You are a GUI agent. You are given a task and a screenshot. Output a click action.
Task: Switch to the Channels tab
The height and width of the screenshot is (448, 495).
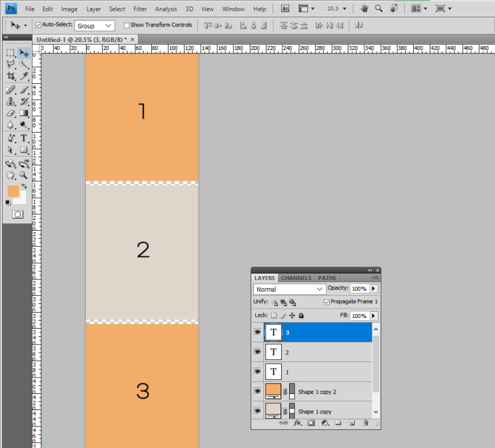pyautogui.click(x=296, y=278)
